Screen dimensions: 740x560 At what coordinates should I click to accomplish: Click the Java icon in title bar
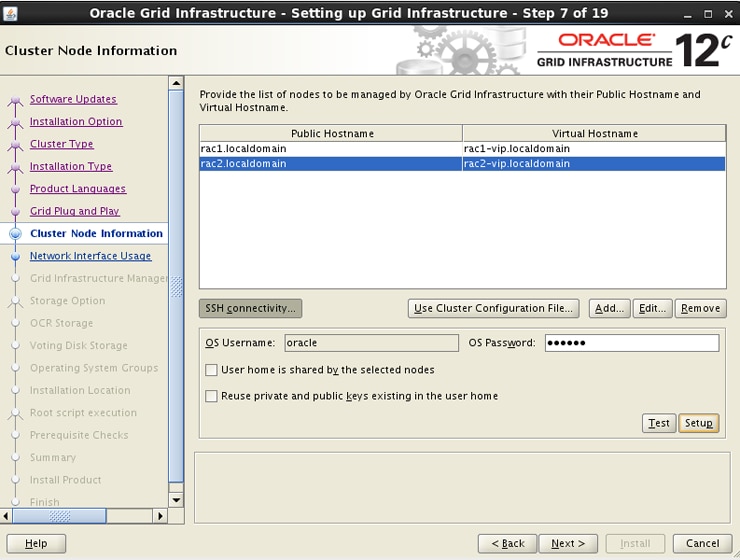pos(10,13)
